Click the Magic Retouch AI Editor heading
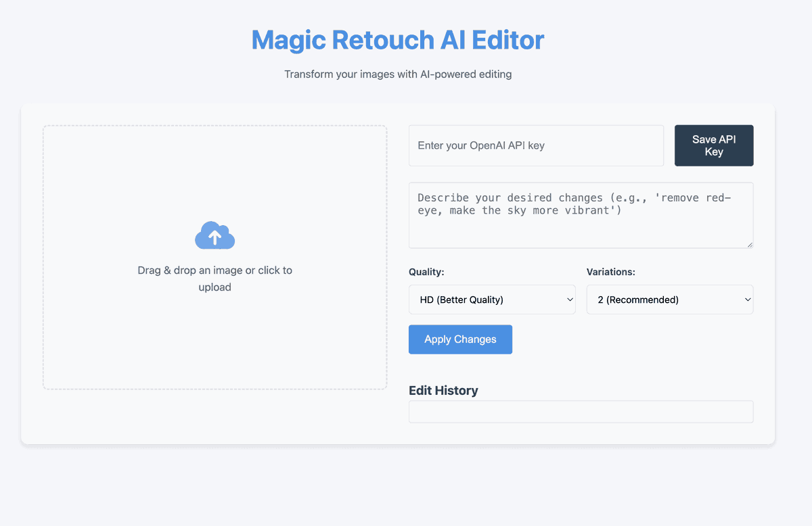This screenshot has width=812, height=526. coord(398,40)
